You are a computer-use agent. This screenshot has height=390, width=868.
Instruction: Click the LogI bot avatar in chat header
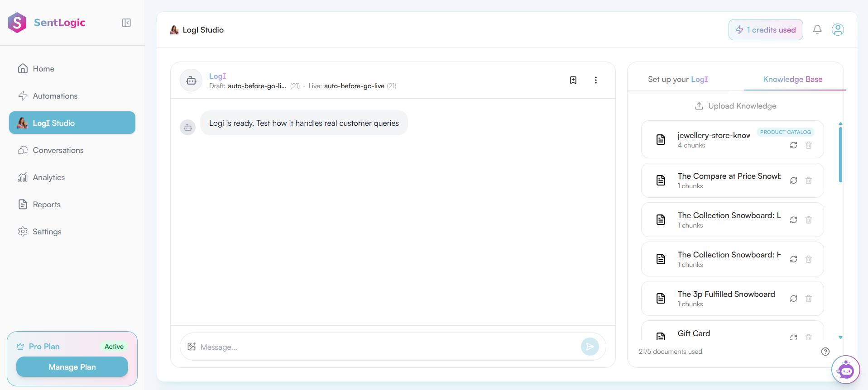pos(191,80)
